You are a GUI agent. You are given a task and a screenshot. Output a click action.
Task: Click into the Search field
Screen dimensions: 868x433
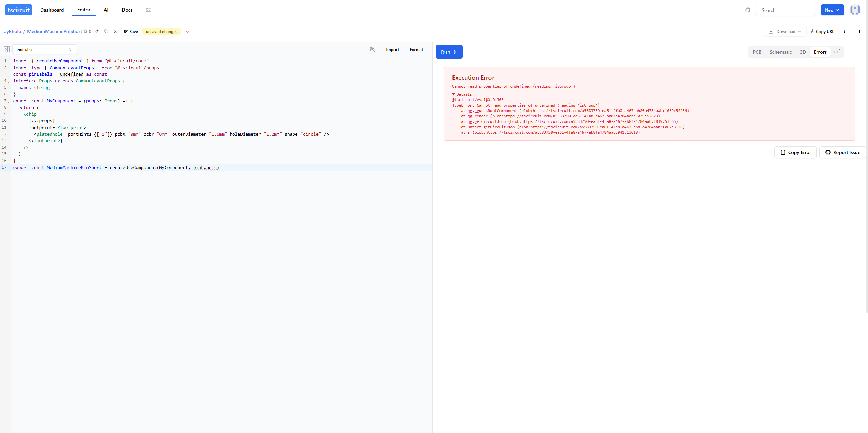(x=785, y=10)
